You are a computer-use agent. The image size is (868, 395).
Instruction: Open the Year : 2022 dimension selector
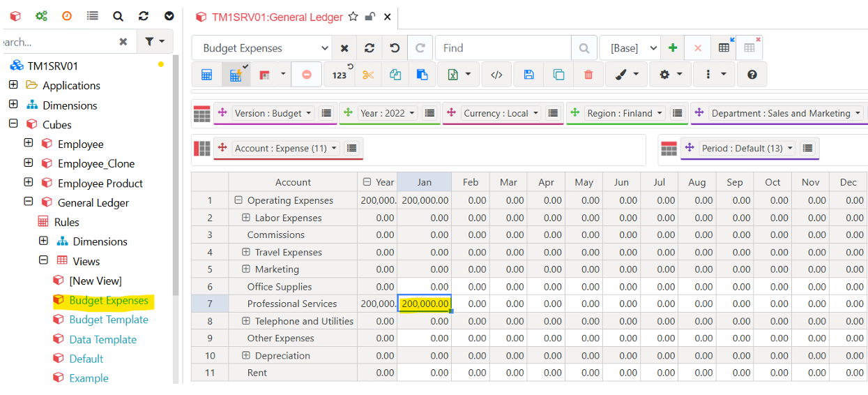click(388, 113)
